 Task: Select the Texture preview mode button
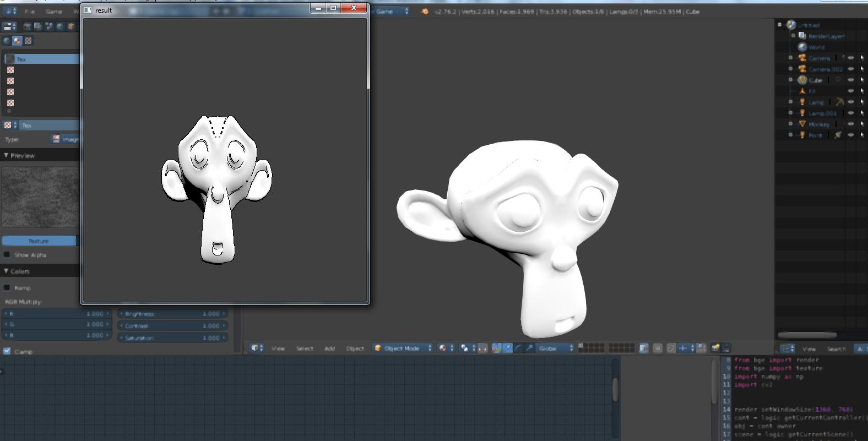click(39, 241)
